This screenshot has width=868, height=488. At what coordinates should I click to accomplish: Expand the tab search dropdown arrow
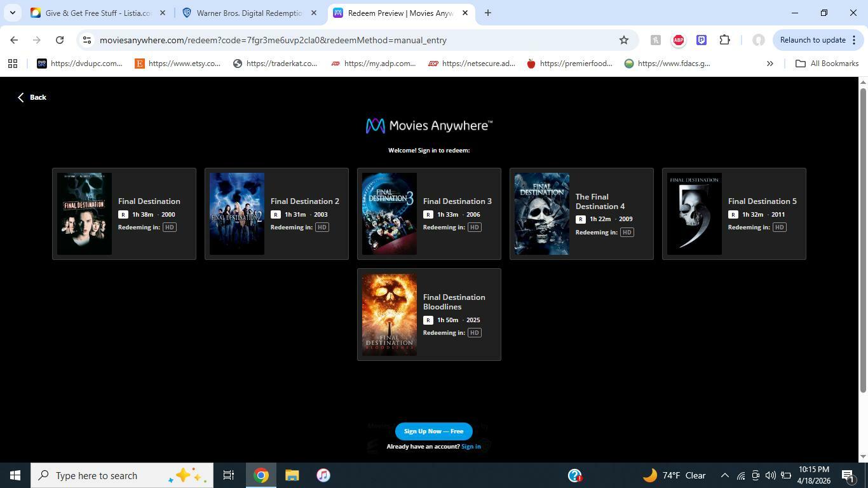[x=12, y=13]
